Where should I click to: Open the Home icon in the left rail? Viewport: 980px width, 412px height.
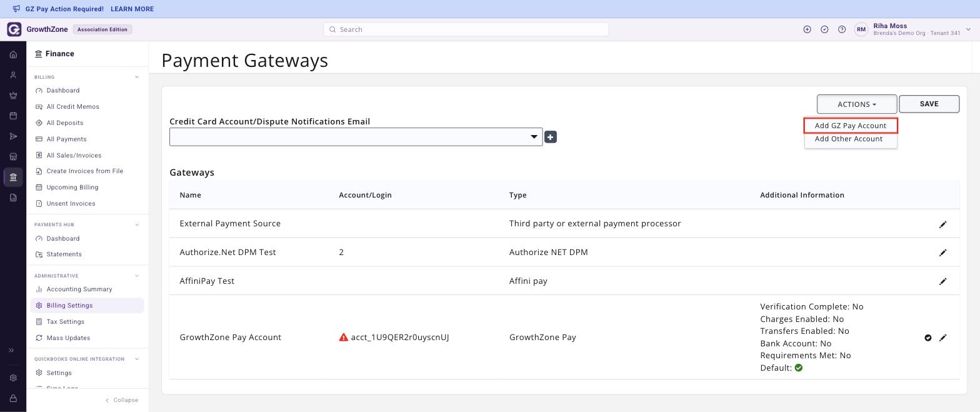tap(13, 54)
